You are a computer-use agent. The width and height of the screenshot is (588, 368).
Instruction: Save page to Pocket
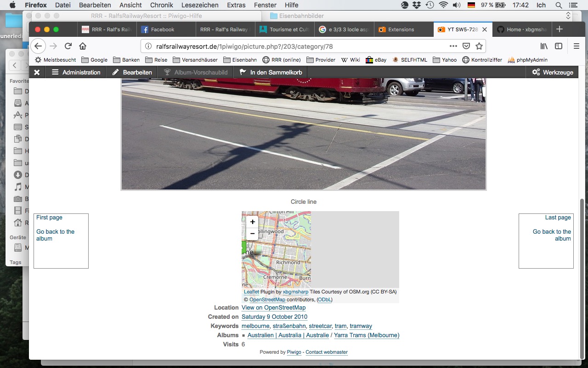coord(466,46)
